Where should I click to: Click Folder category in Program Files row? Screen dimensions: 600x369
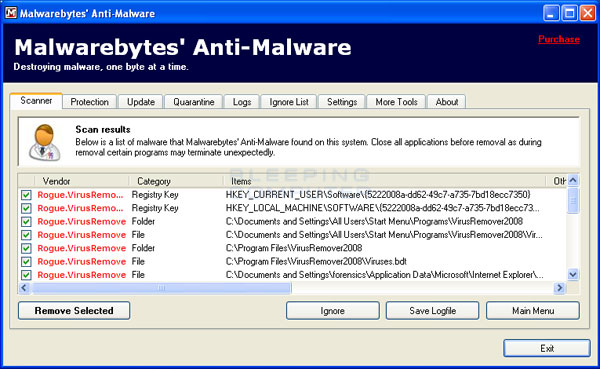pyautogui.click(x=143, y=248)
